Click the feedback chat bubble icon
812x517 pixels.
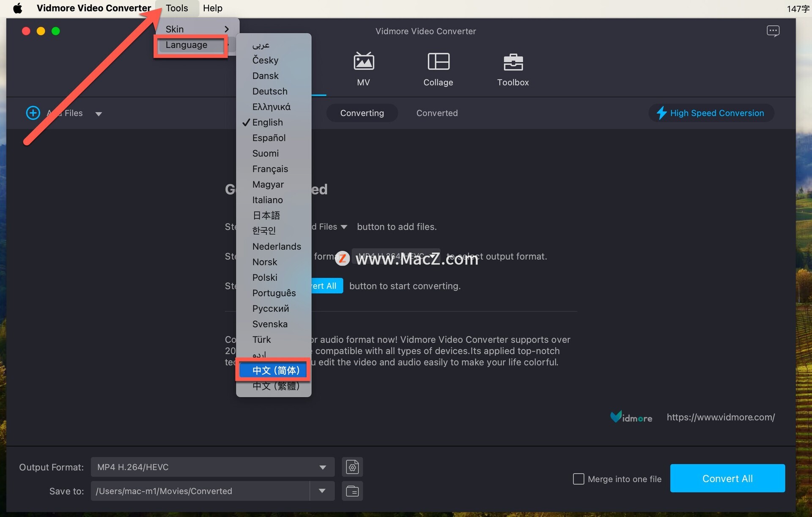[773, 31]
